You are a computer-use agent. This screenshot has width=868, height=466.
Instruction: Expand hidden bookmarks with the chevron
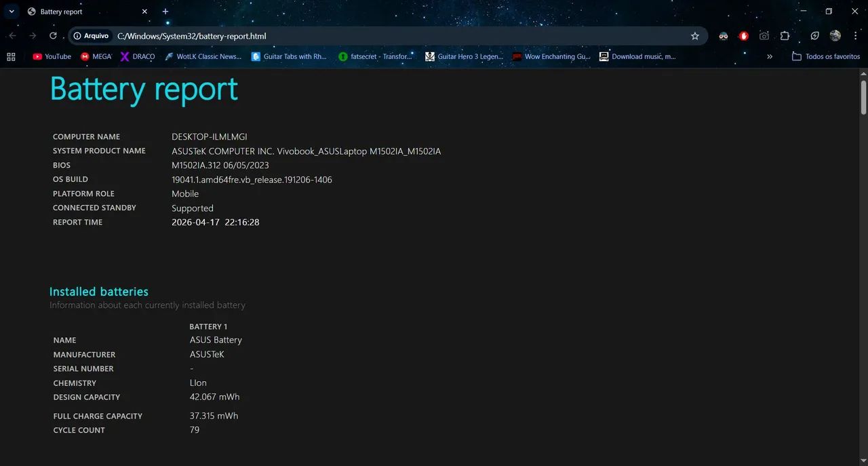pos(770,57)
